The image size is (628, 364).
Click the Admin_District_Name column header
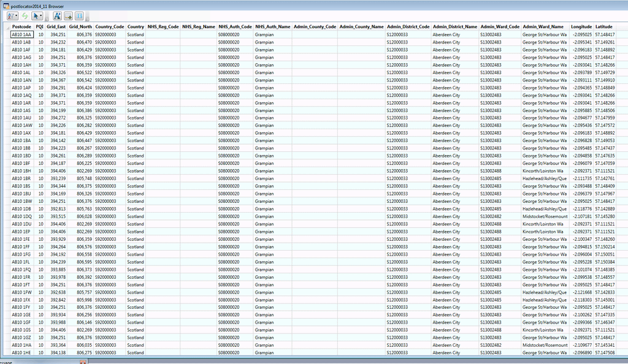[x=455, y=27]
